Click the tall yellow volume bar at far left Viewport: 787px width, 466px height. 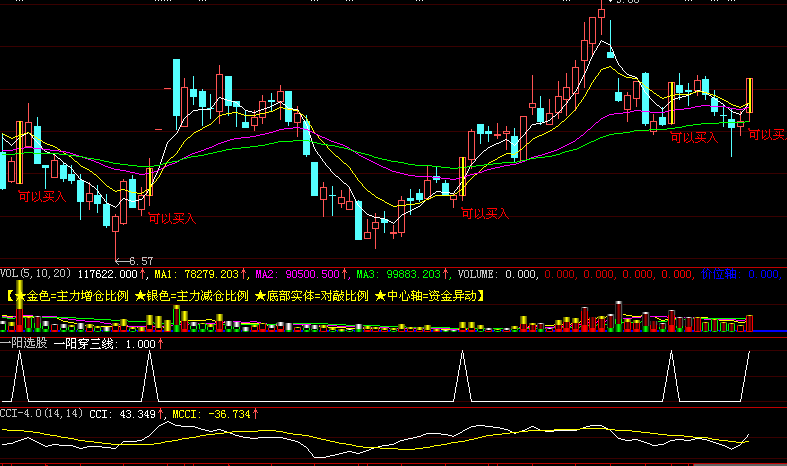17,320
